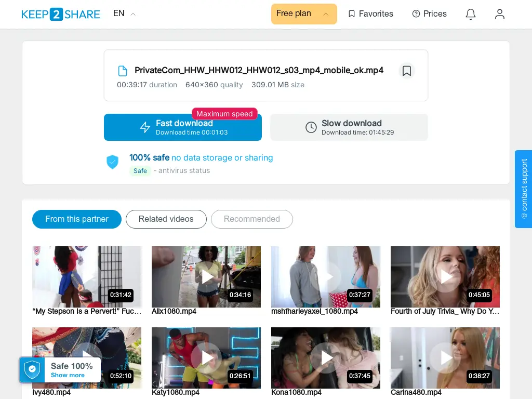This screenshot has height=399, width=532.
Task: Play the Kona1080.mp4 video
Action: (326, 357)
